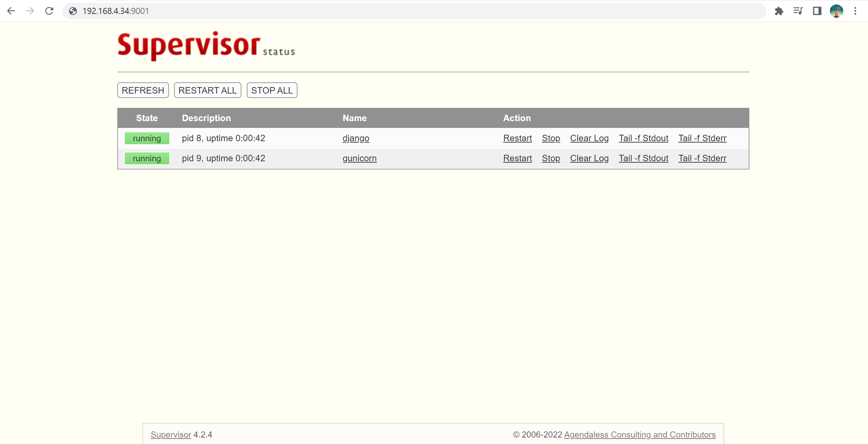Screen dimensions: 868x444
Task: Open the django process link
Action: (x=356, y=138)
